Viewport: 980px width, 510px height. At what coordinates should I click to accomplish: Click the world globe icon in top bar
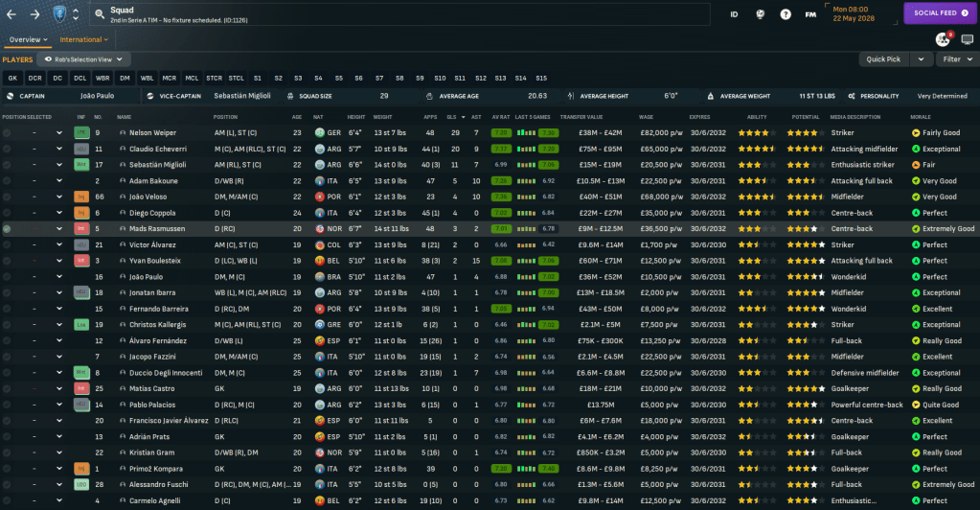[760, 14]
